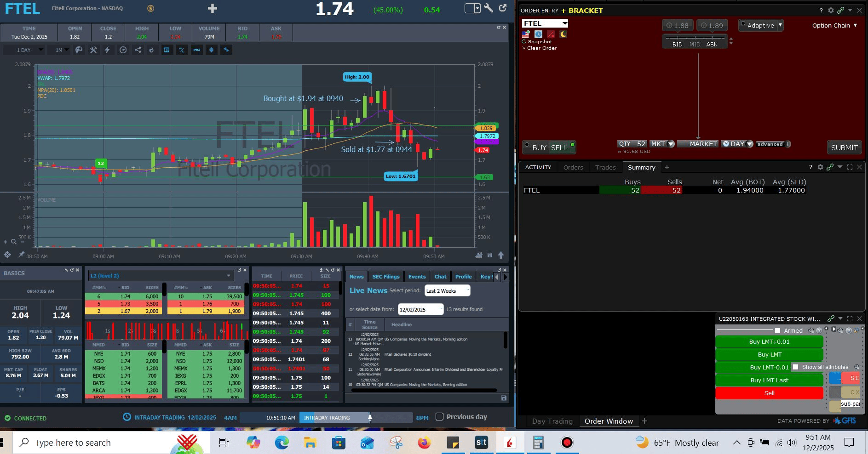Click the Order Entry link chain icon
Image resolution: width=868 pixels, height=454 pixels.
840,10
